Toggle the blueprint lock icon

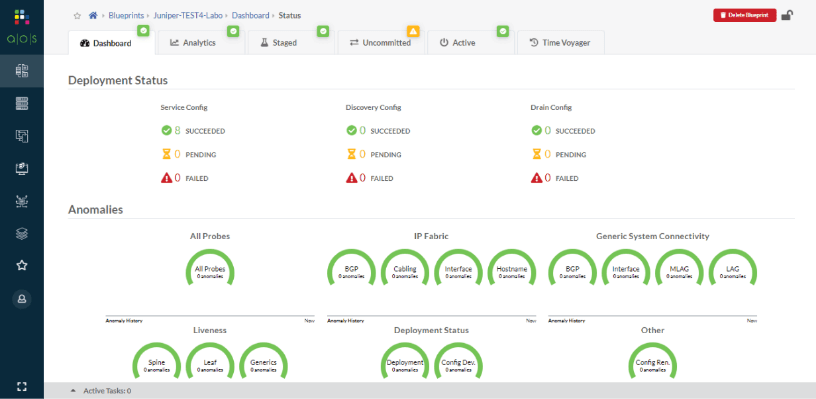787,15
